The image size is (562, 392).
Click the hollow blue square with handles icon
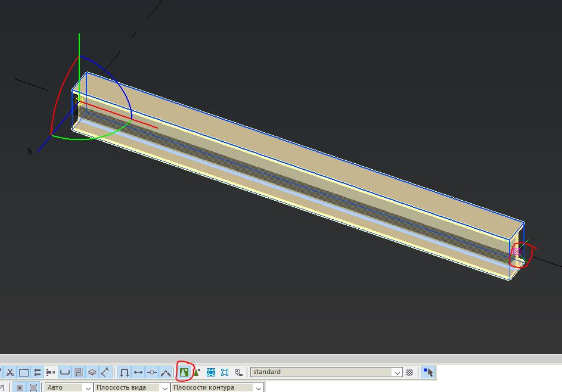tap(225, 372)
